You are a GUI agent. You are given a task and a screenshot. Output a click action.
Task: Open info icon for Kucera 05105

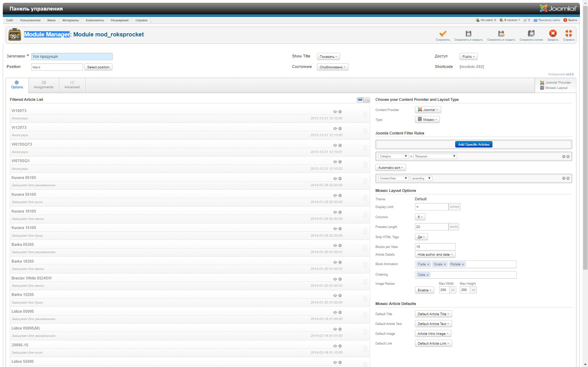[x=340, y=179]
